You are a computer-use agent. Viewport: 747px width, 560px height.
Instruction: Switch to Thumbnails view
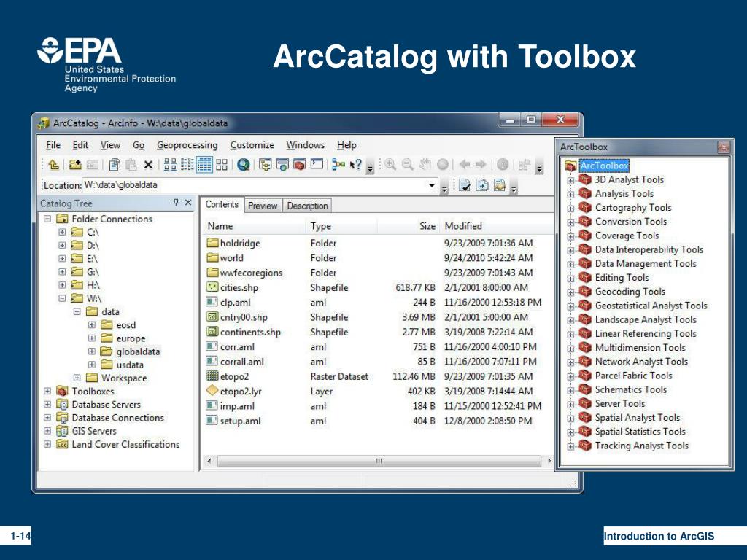[222, 165]
